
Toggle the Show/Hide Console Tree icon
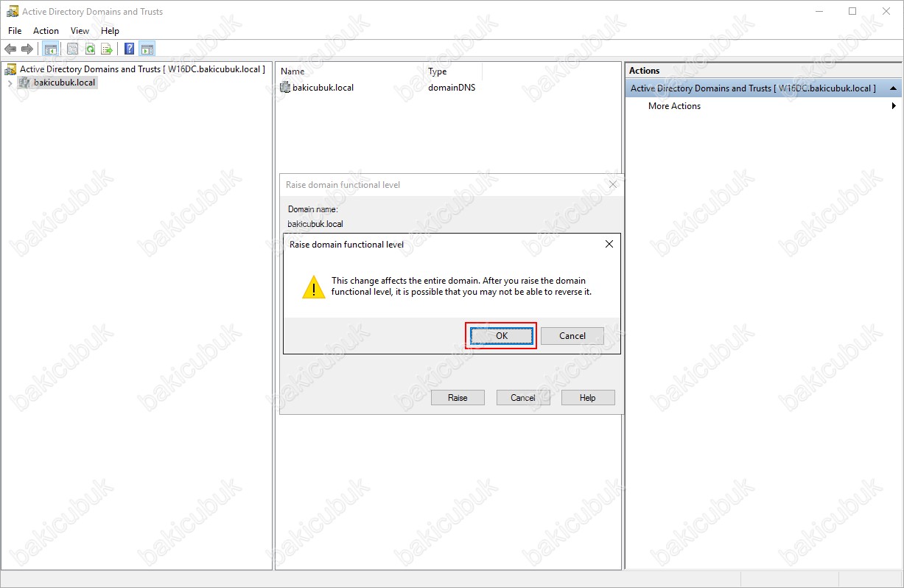pyautogui.click(x=50, y=49)
